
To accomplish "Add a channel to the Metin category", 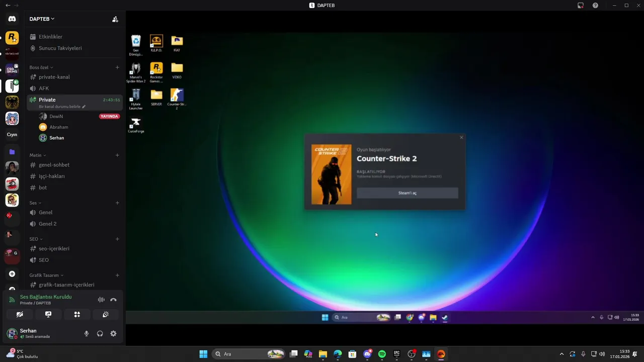I will pos(117,155).
